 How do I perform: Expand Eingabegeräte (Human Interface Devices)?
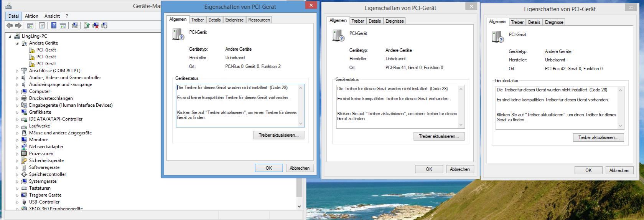pyautogui.click(x=17, y=105)
